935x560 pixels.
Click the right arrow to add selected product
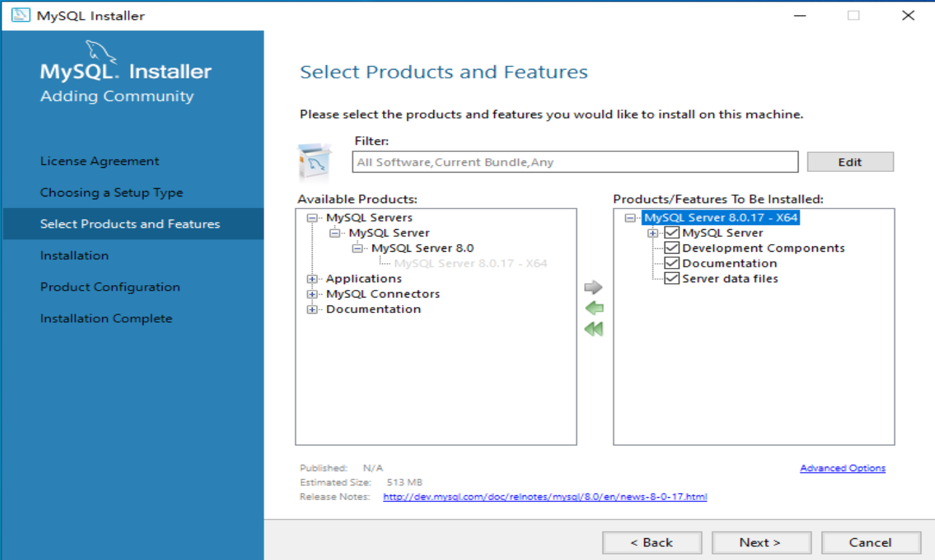tap(593, 286)
